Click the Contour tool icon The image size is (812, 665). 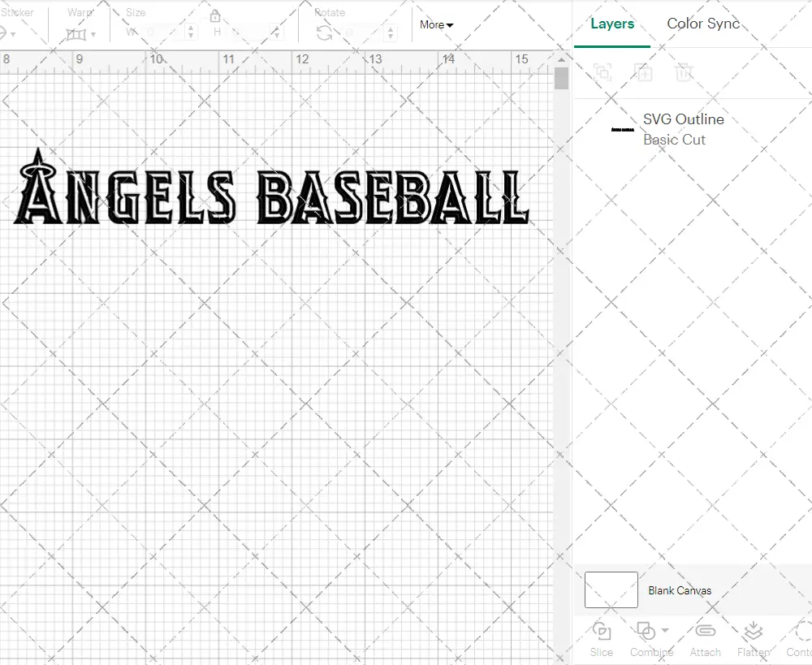tap(802, 632)
